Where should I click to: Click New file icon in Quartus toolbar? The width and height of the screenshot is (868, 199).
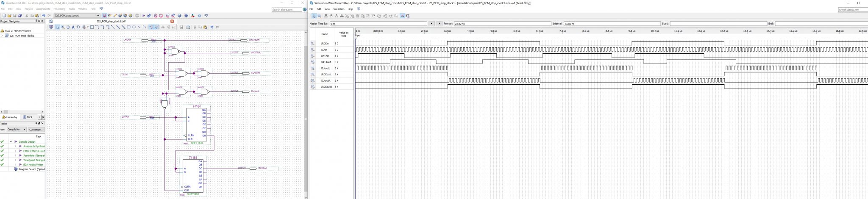pos(4,16)
